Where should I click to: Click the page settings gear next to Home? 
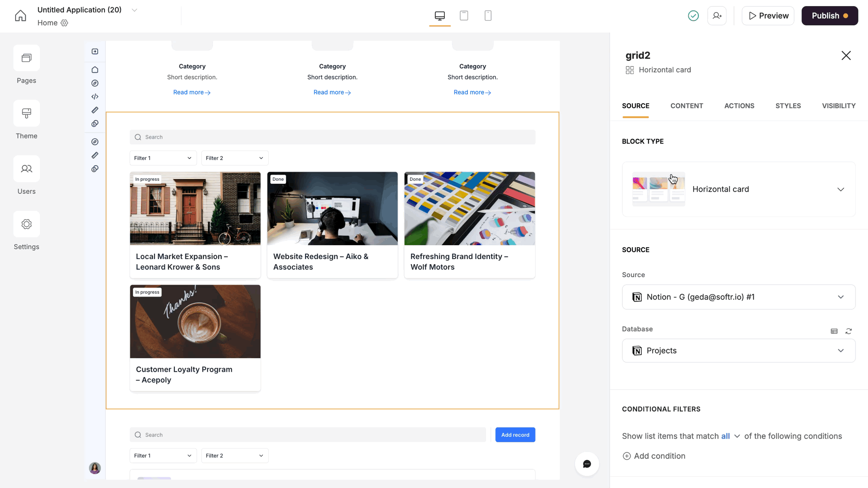point(64,23)
